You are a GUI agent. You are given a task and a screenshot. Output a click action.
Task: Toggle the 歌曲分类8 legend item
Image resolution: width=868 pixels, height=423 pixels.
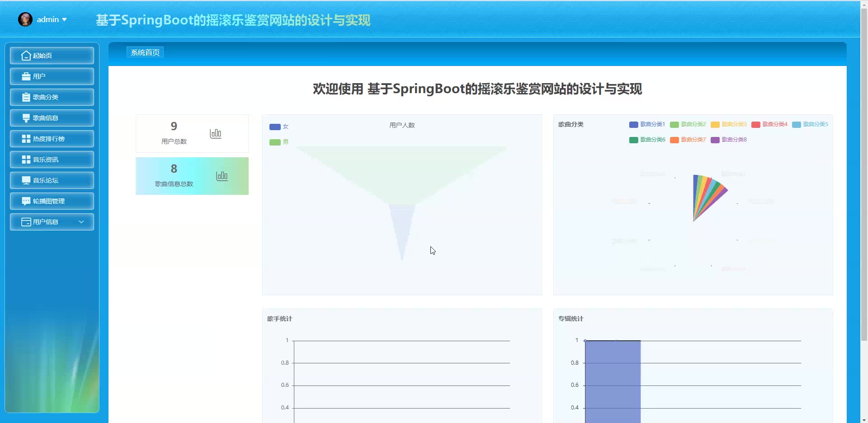[728, 140]
